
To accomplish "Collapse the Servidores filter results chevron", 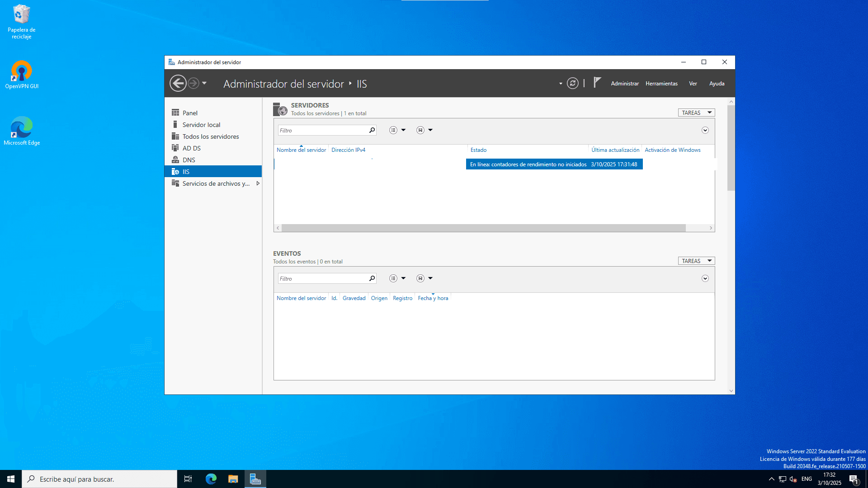I will click(705, 130).
